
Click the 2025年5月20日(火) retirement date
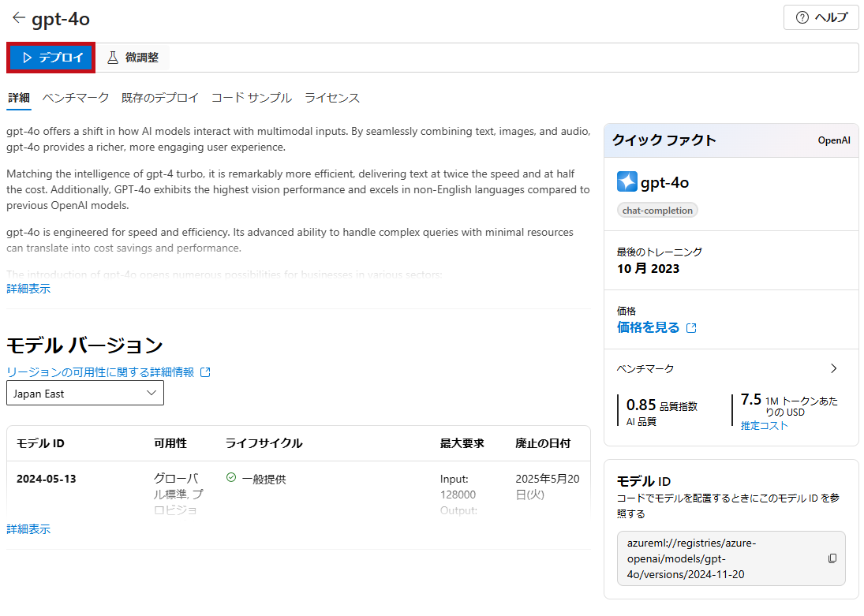[x=547, y=487]
